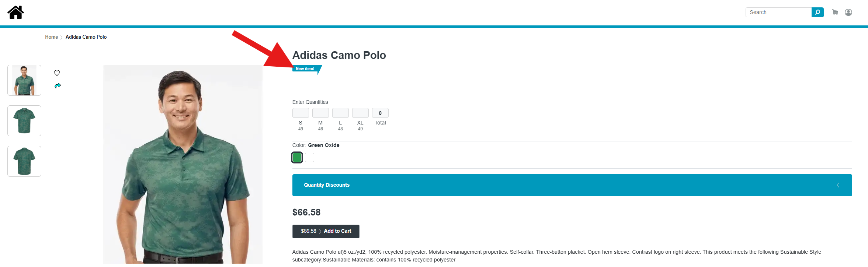Select the second polo flat thumbnail

tap(24, 161)
